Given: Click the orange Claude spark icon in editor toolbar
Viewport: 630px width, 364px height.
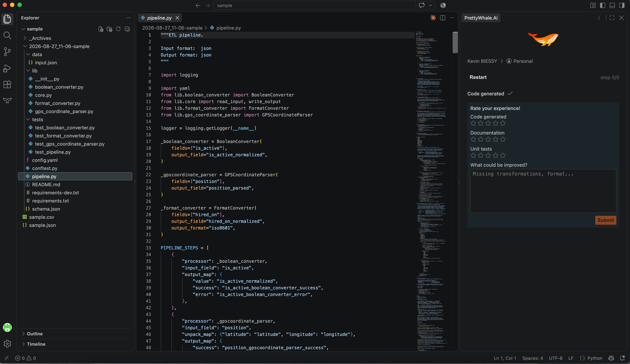Looking at the screenshot, I should pos(433,18).
